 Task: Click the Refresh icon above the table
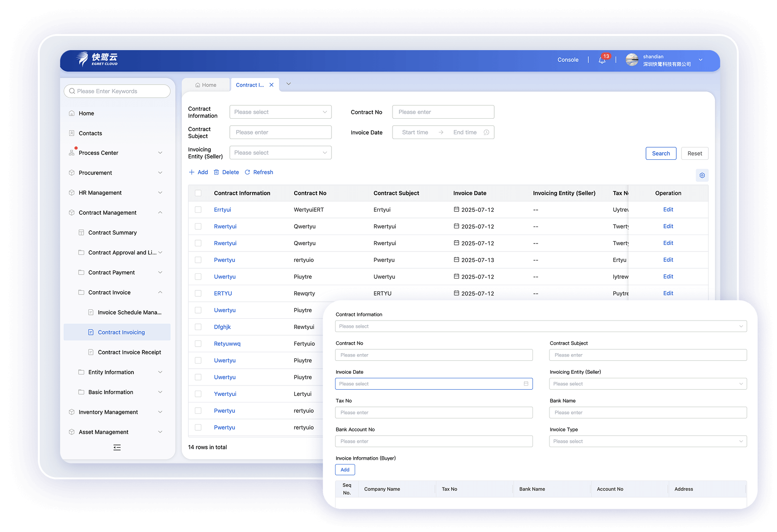point(247,173)
